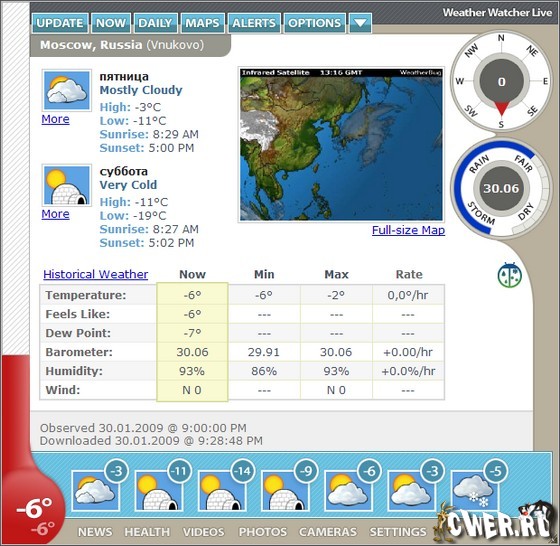Open the MAPS tab
The height and width of the screenshot is (546, 560).
pyautogui.click(x=202, y=23)
